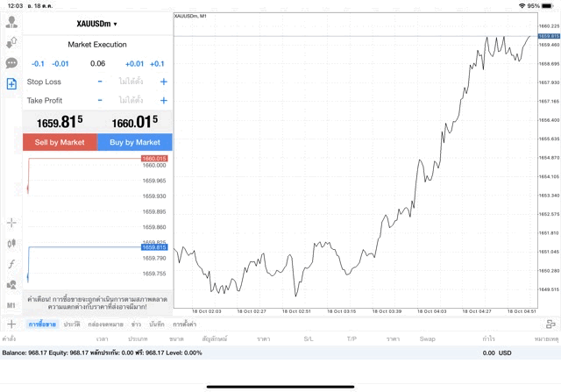Add new item with bottom plus icon
The image size is (561, 392).
[x=11, y=324]
